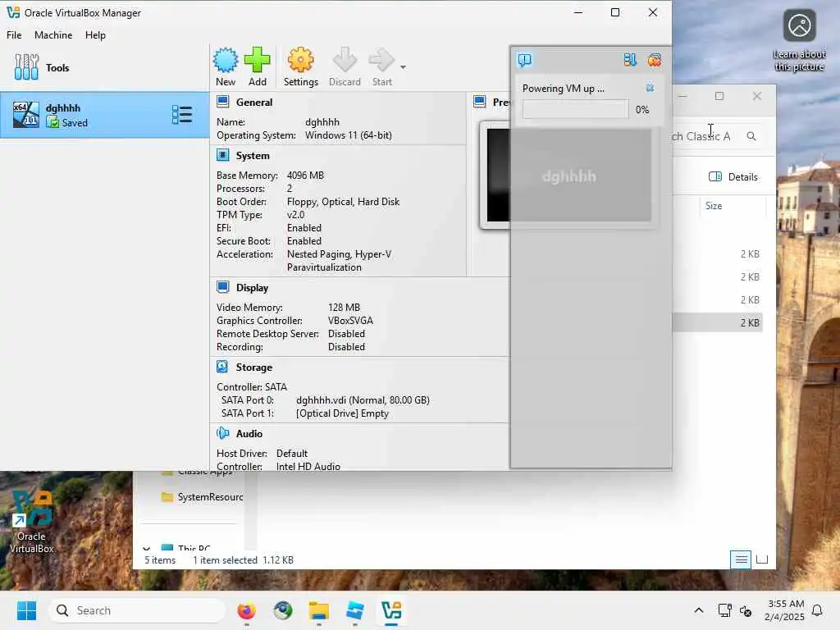Open the File menu
This screenshot has height=630, width=840.
[x=14, y=34]
